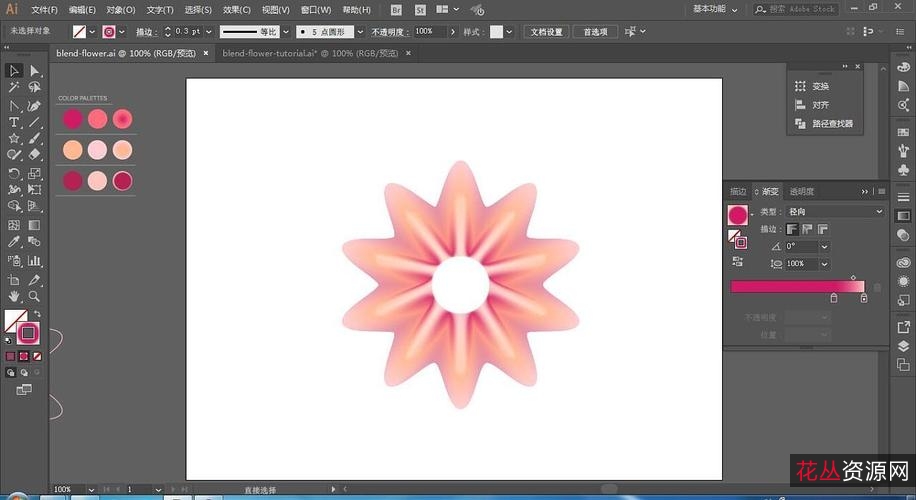Open the Creative Cloud Libraries panel icon
The width and height of the screenshot is (916, 500).
click(903, 263)
